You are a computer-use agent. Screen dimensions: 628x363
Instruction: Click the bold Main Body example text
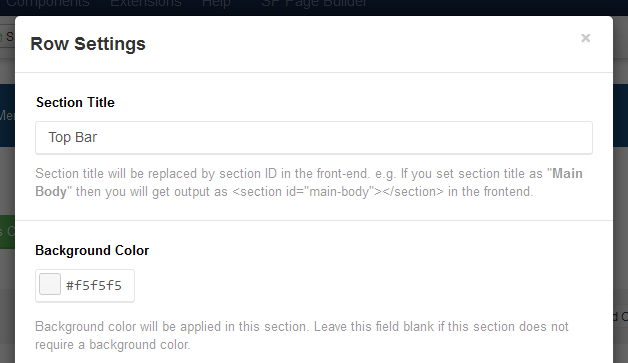pos(309,182)
